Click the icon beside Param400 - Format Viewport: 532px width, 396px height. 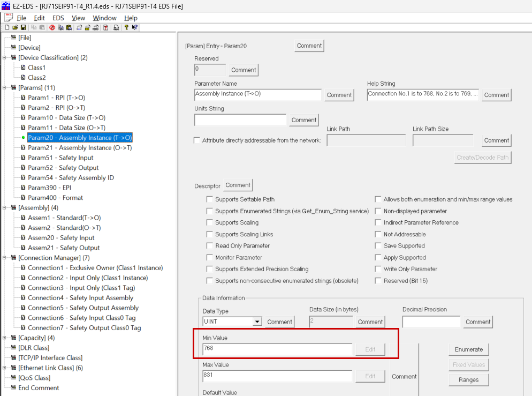(23, 197)
